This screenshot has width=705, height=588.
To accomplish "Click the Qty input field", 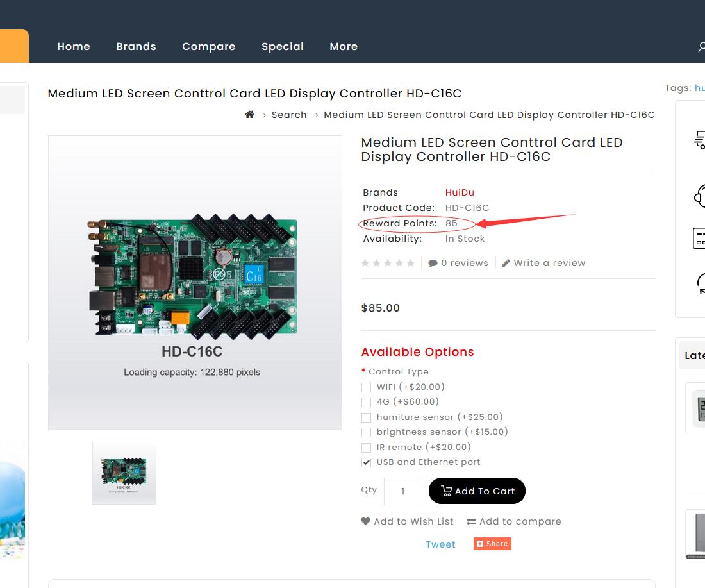I will pos(403,491).
